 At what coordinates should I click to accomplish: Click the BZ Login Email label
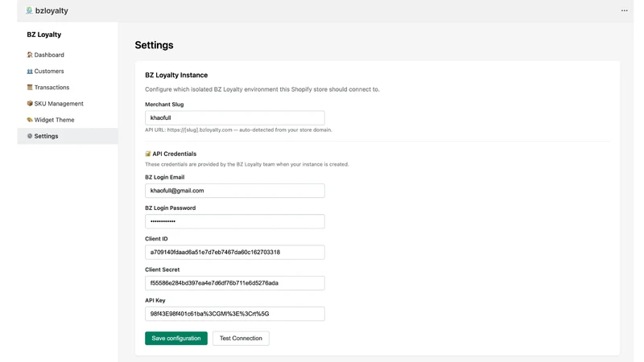165,177
